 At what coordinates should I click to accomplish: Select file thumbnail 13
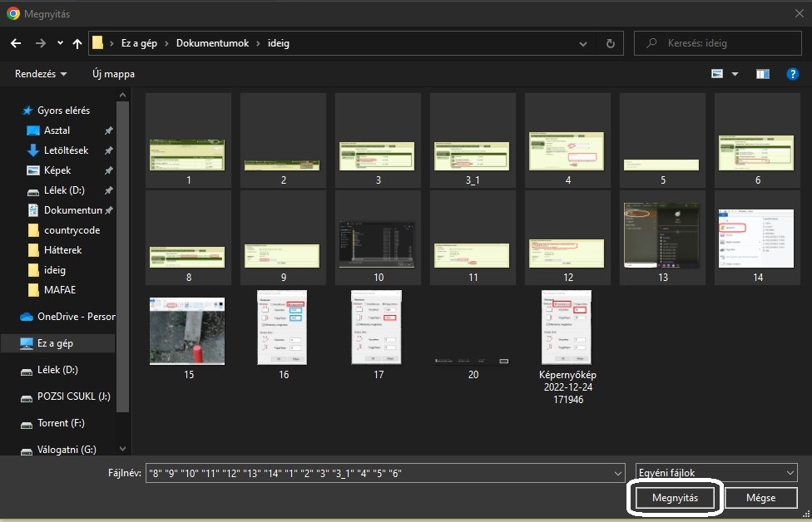tap(661, 238)
